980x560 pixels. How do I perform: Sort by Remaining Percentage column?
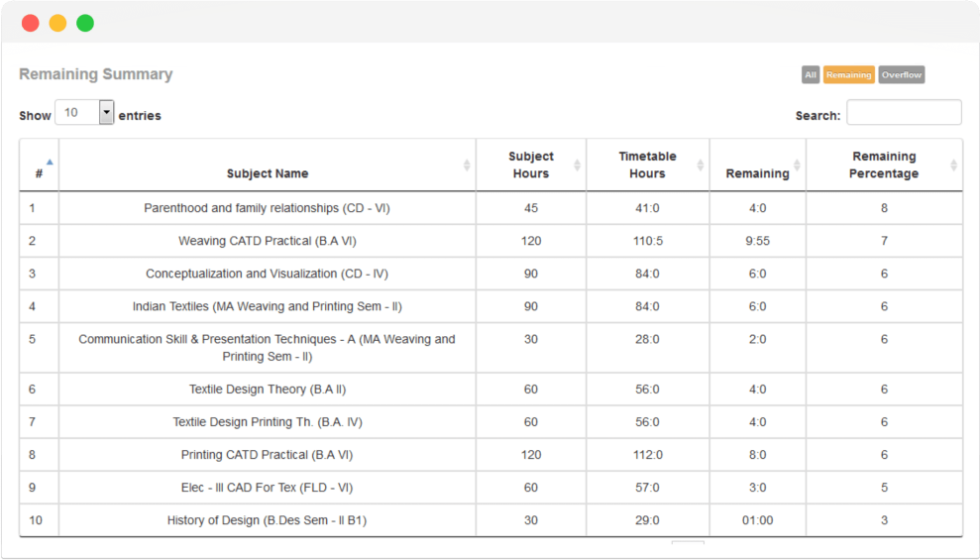(x=884, y=166)
